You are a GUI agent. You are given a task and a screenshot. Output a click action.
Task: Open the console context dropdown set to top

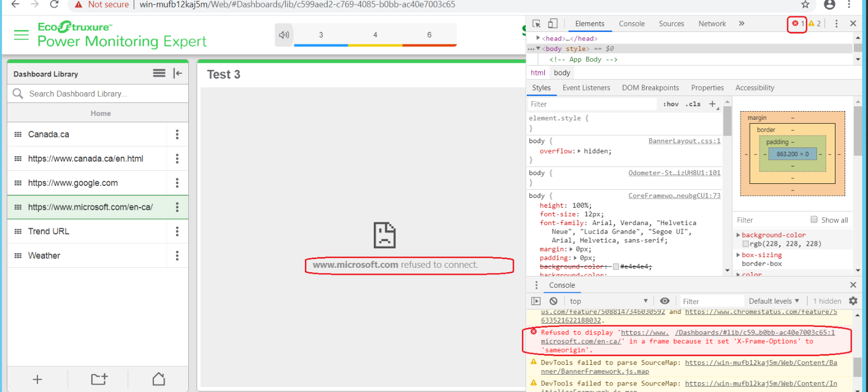(609, 301)
